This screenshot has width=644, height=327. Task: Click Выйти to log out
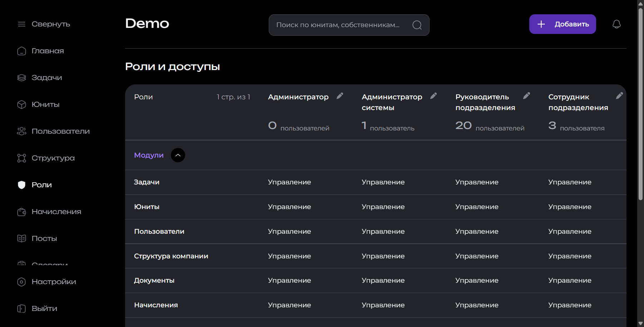click(x=44, y=308)
